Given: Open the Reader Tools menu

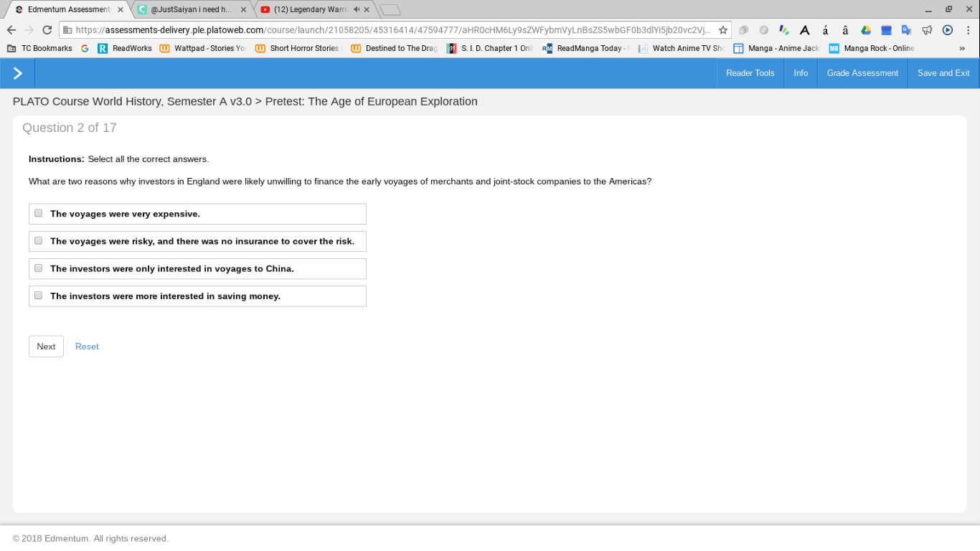Looking at the screenshot, I should coord(750,73).
